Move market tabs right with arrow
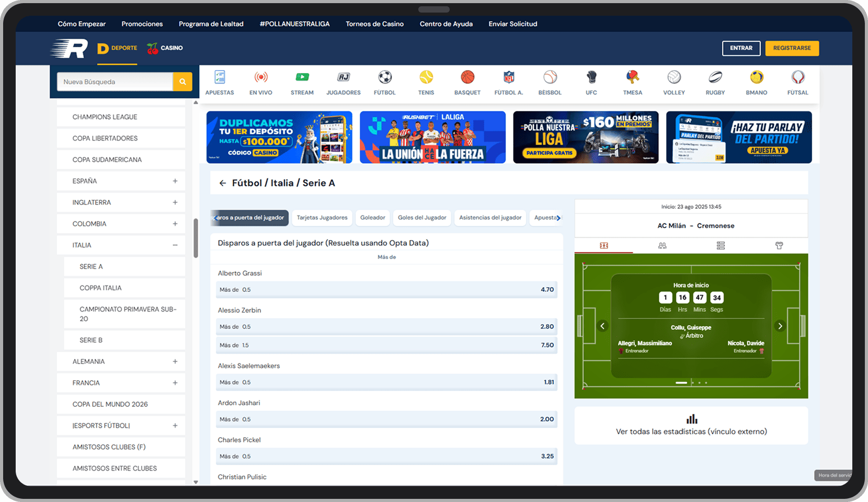The image size is (868, 502). tap(558, 218)
